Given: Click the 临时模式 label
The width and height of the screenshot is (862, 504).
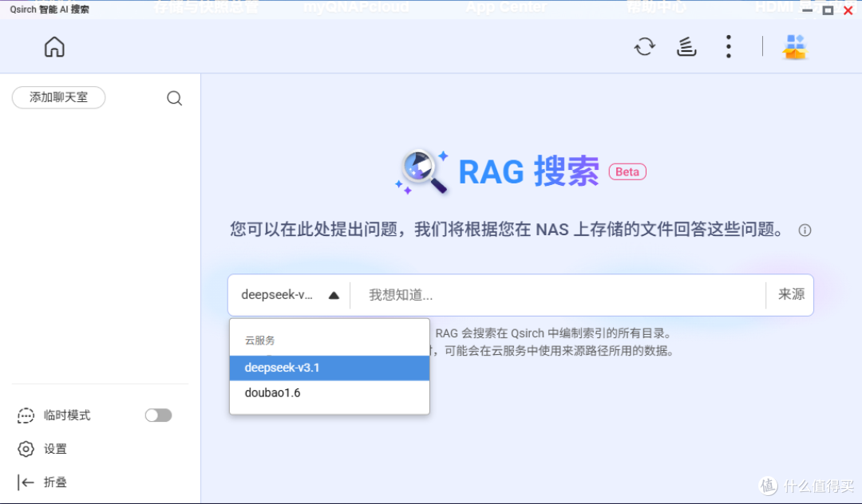Looking at the screenshot, I should click(x=67, y=415).
